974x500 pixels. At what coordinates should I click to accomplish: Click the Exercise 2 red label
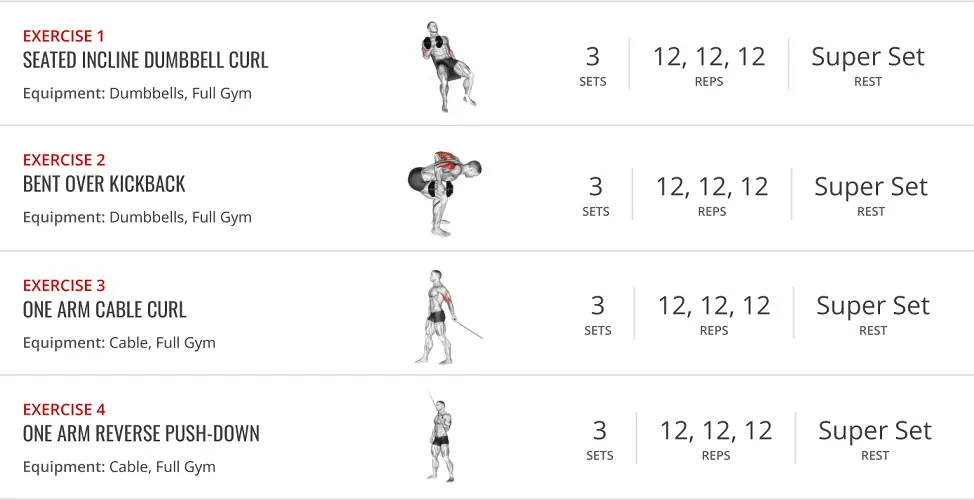pyautogui.click(x=64, y=160)
